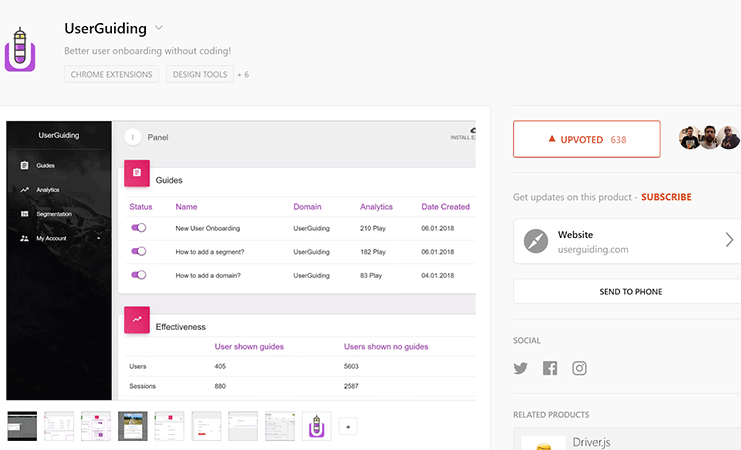Click the Upvoted 638 button
The width and height of the screenshot is (741, 450).
pyautogui.click(x=586, y=139)
